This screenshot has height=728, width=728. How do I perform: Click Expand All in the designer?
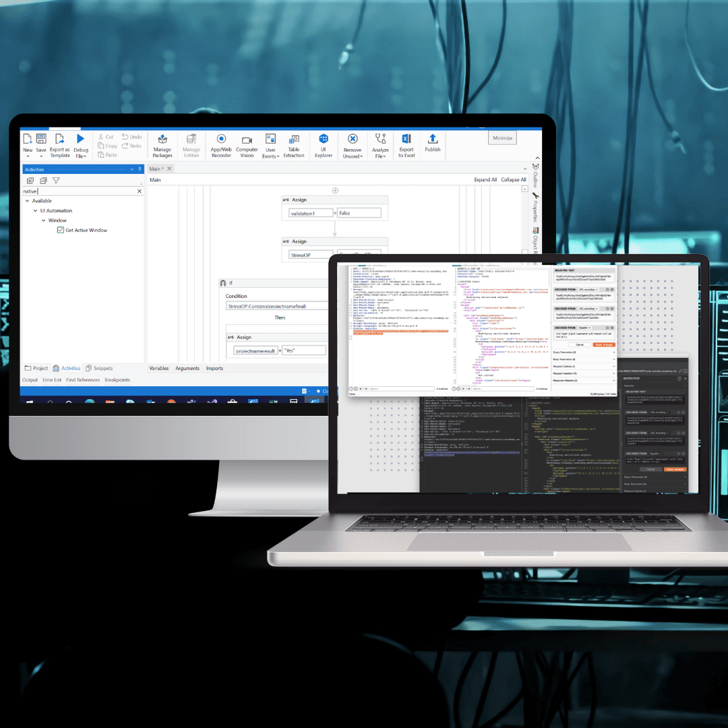coord(485,180)
